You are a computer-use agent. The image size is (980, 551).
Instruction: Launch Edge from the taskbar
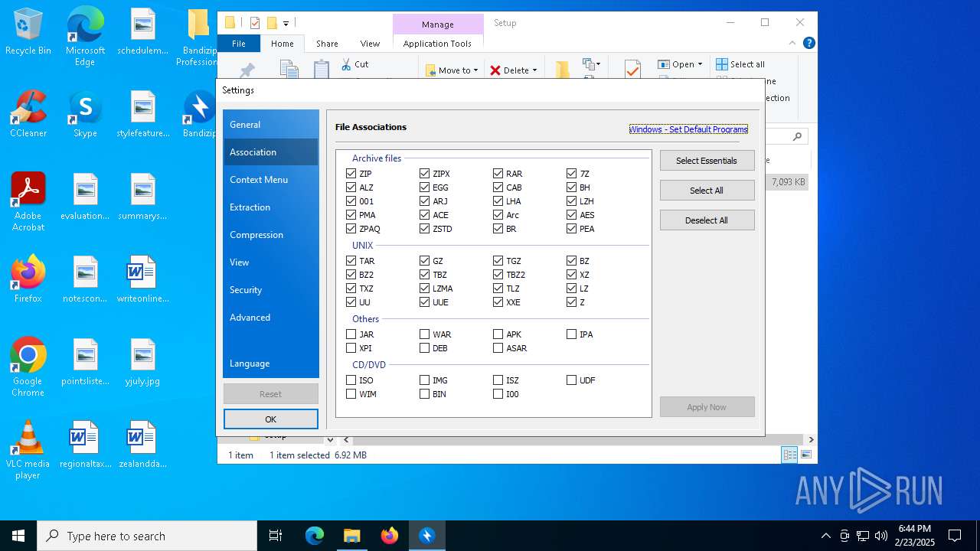[x=315, y=536]
